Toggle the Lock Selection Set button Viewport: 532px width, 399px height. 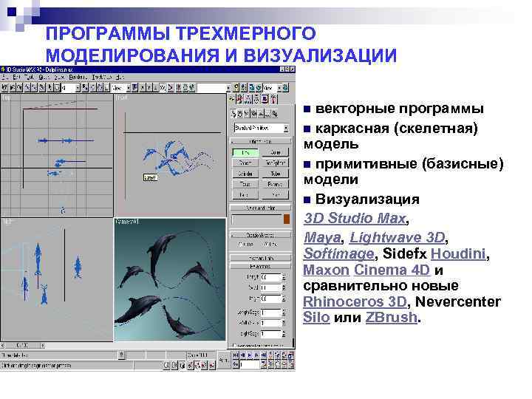click(121, 355)
